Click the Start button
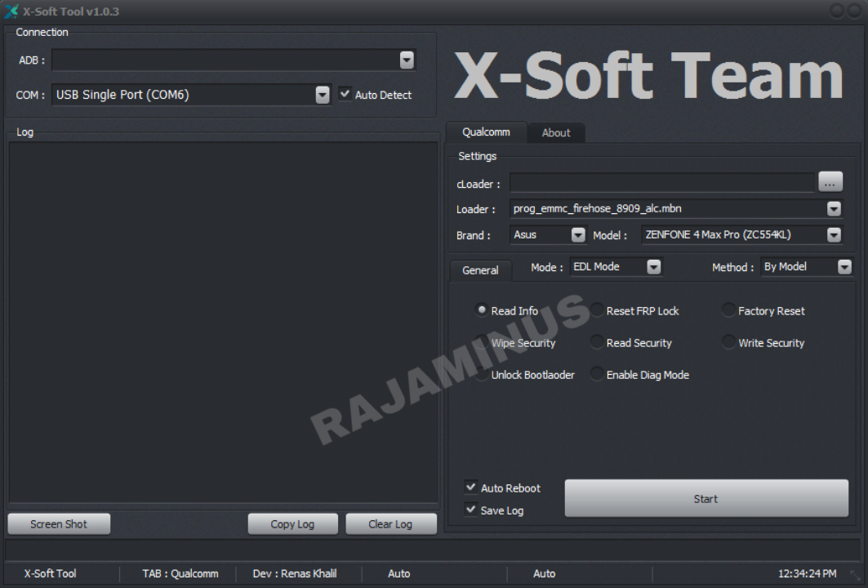 pos(706,498)
